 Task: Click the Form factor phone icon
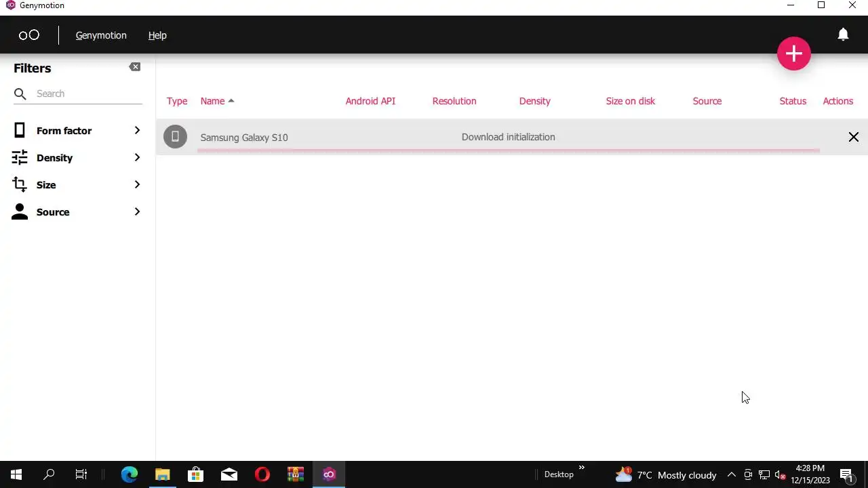20,130
